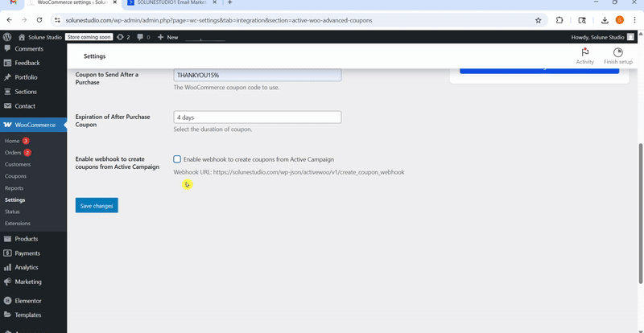Switch to SOLUNESTUDIO1 Email Marketing tab
This screenshot has height=333, width=644.
pos(172,2)
